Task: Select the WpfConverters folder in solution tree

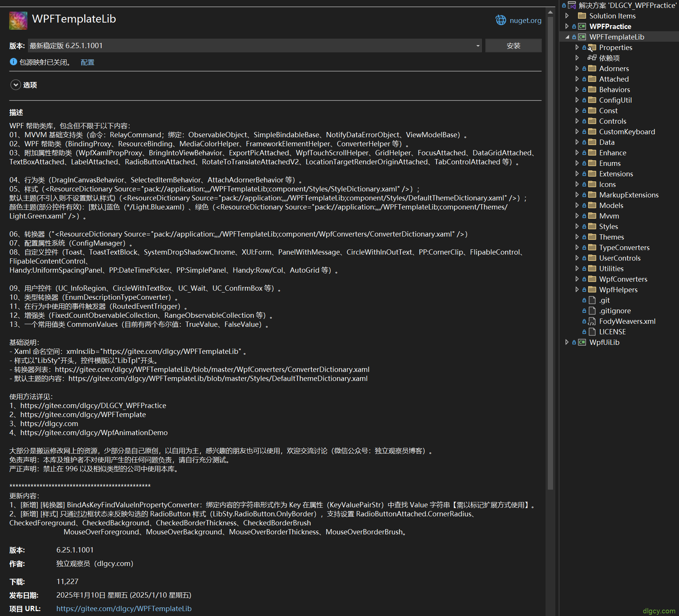Action: [x=623, y=279]
